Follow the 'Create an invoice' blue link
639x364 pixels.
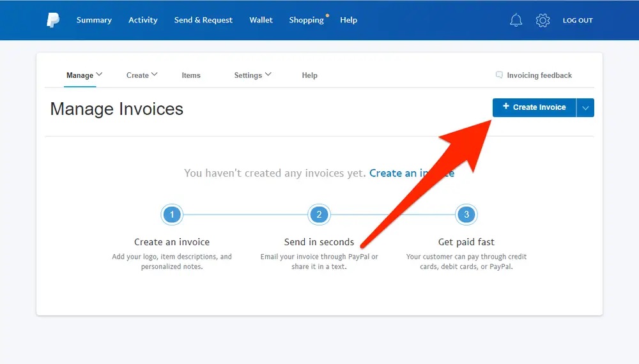click(x=412, y=173)
